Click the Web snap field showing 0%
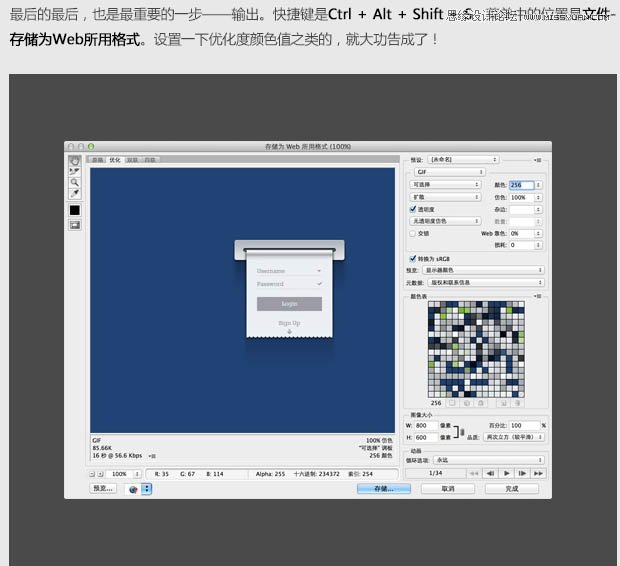Image resolution: width=620 pixels, height=566 pixels. [x=521, y=234]
